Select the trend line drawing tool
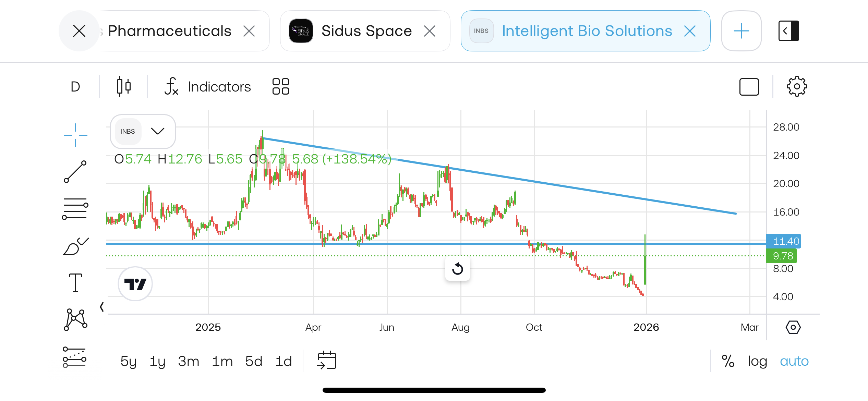 (75, 172)
